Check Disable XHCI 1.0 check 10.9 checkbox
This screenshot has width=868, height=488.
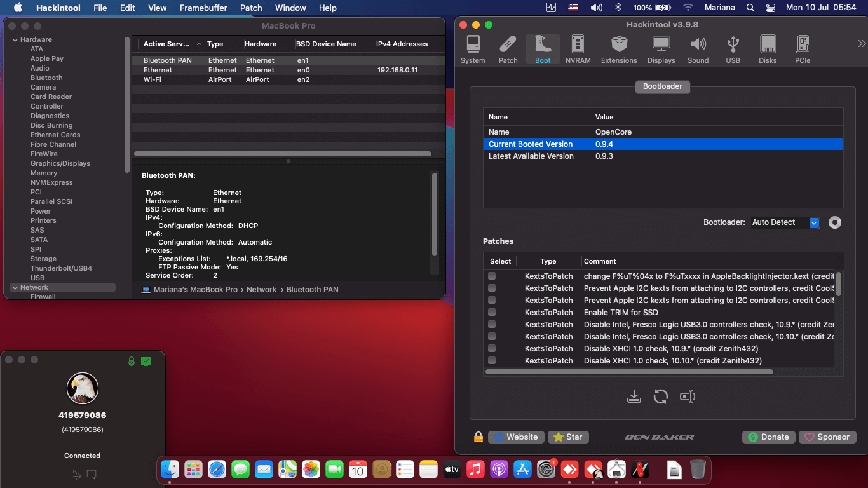coord(492,348)
